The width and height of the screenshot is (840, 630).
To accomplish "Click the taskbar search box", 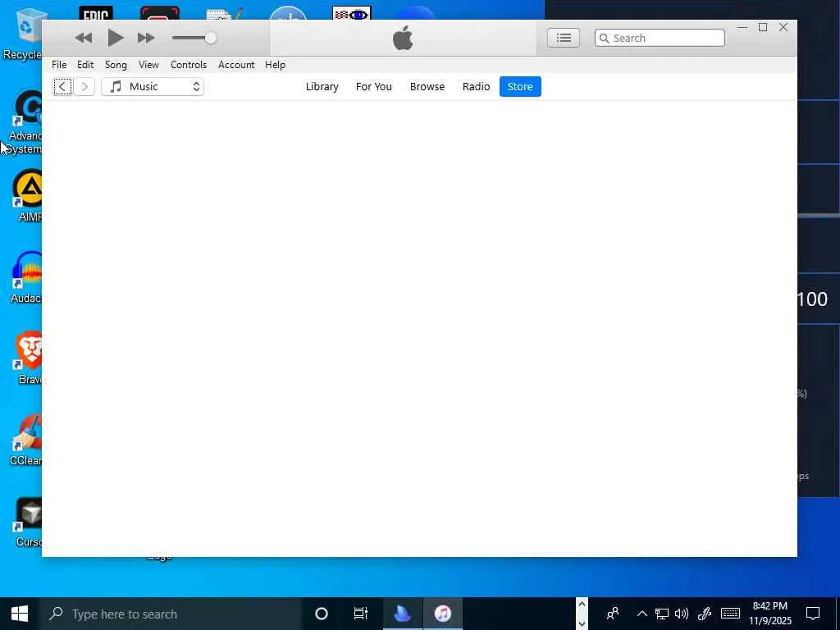I will pyautogui.click(x=171, y=614).
